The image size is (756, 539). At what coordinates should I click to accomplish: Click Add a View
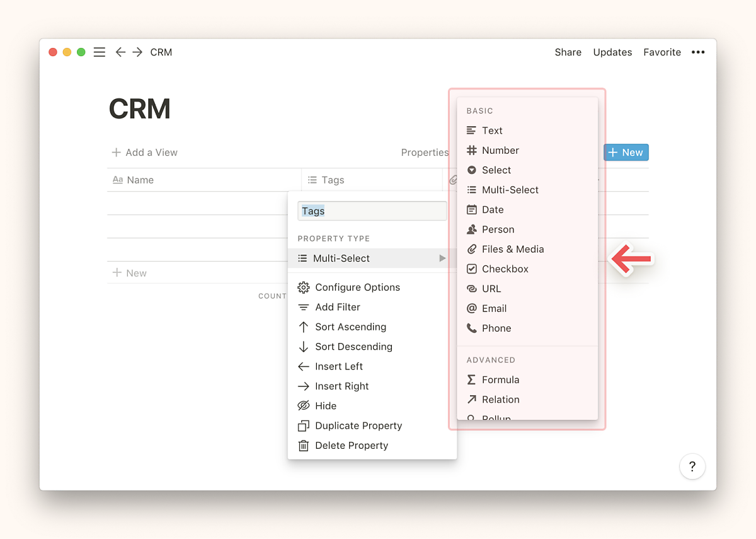[x=144, y=153]
